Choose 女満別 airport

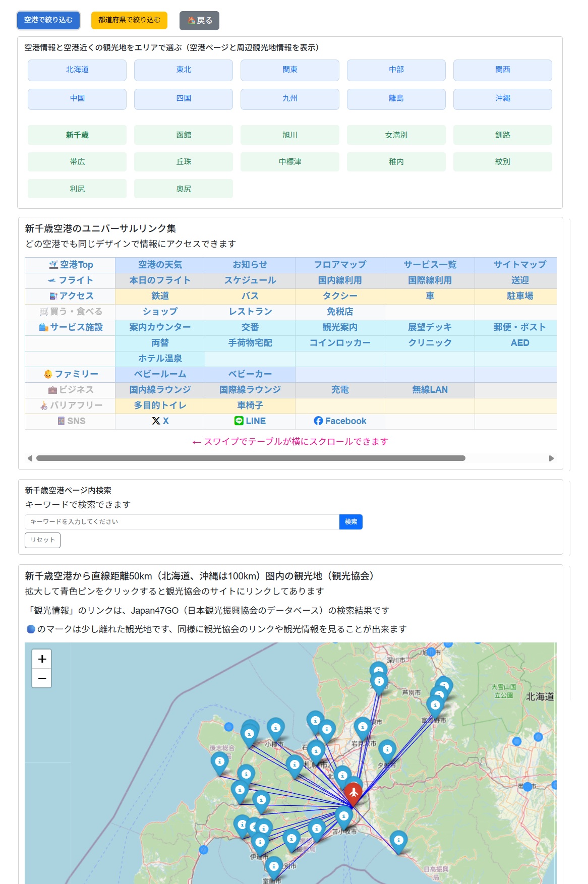(x=396, y=135)
